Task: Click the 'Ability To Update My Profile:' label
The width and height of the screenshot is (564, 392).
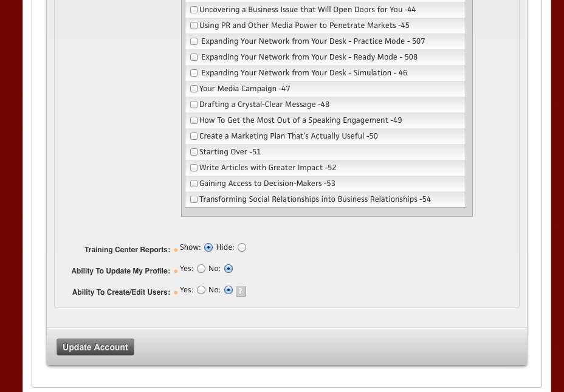Action: click(121, 271)
